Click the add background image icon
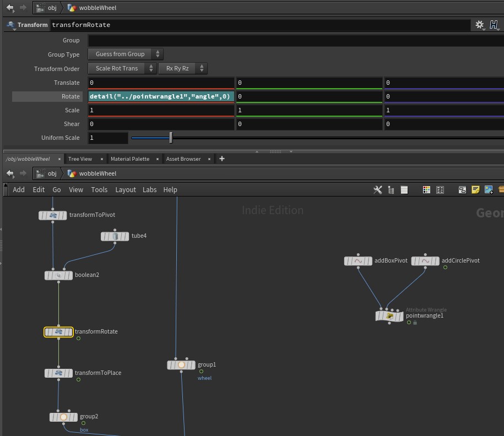This screenshot has width=504, height=436. [489, 190]
